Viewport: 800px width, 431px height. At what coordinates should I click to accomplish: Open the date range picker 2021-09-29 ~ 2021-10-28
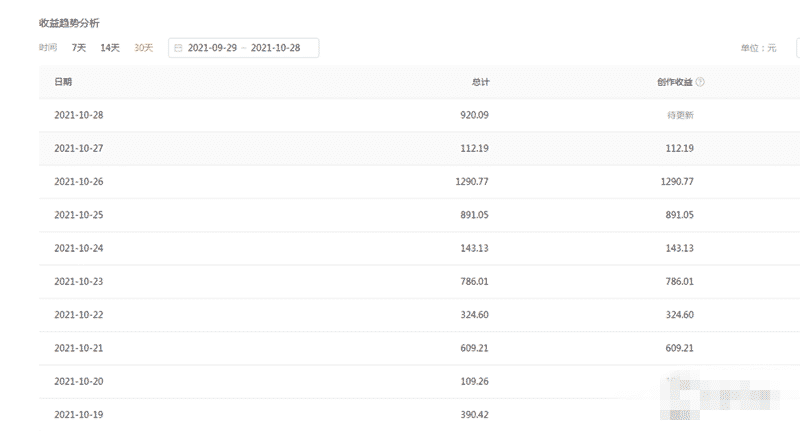click(x=243, y=48)
